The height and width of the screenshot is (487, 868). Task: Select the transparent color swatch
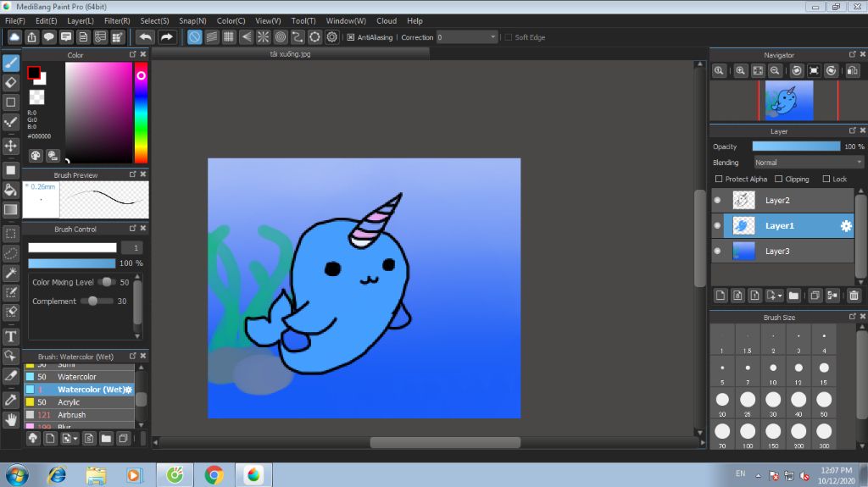pos(36,97)
